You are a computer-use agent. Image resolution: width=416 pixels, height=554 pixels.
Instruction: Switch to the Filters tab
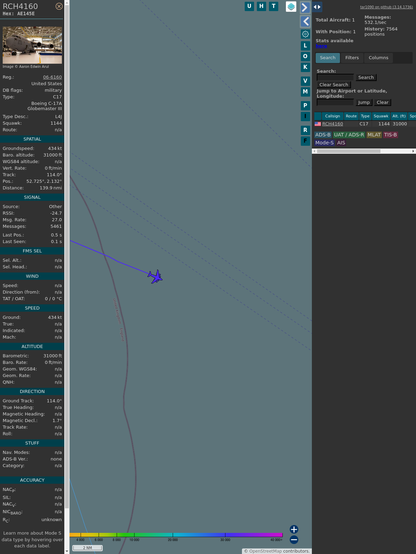click(x=352, y=58)
